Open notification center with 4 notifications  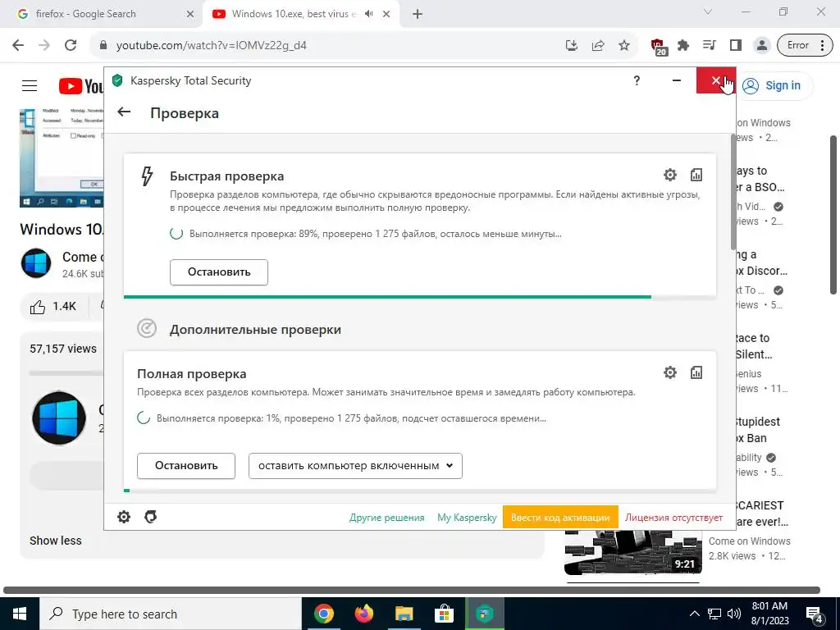point(815,614)
